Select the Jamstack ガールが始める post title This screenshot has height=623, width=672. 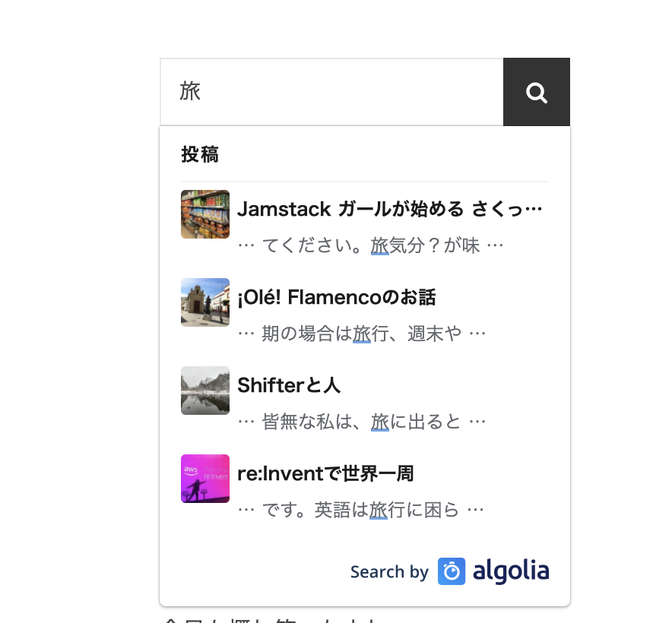click(x=389, y=210)
